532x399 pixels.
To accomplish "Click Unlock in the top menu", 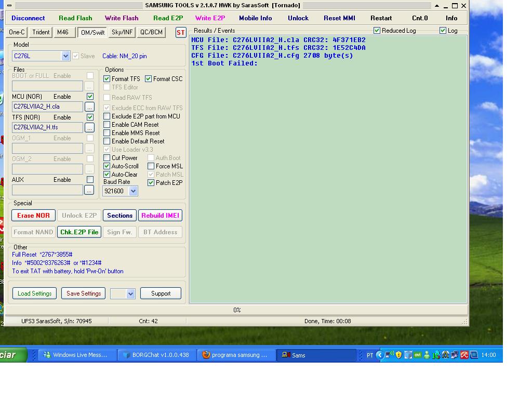I will point(298,18).
